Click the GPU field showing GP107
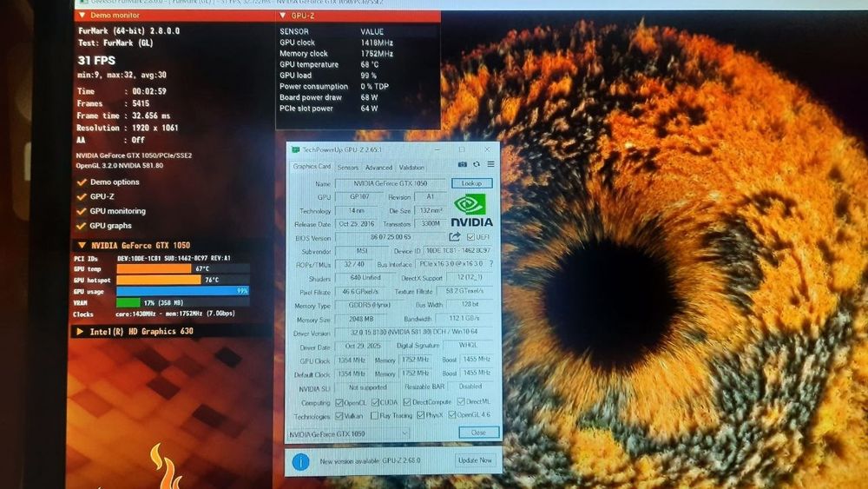 (x=359, y=196)
